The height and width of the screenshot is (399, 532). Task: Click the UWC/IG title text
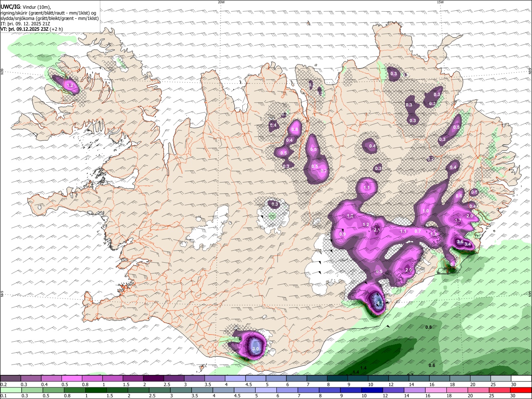(10, 7)
